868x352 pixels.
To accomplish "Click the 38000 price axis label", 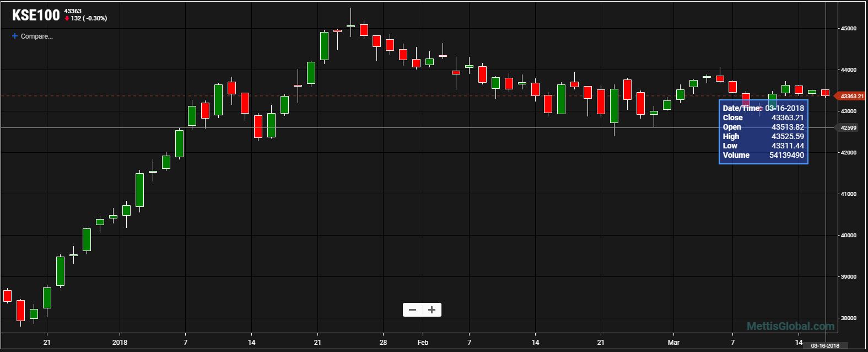I will [x=849, y=318].
